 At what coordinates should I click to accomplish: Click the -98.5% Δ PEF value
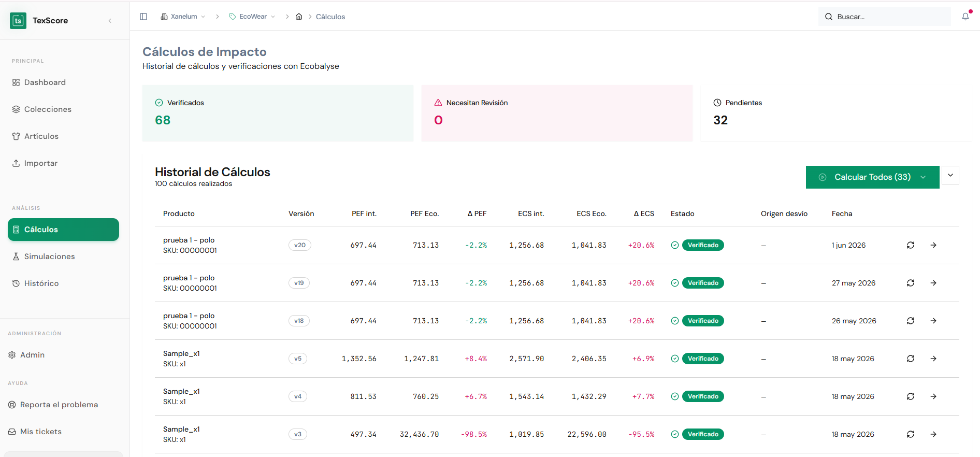(x=474, y=434)
